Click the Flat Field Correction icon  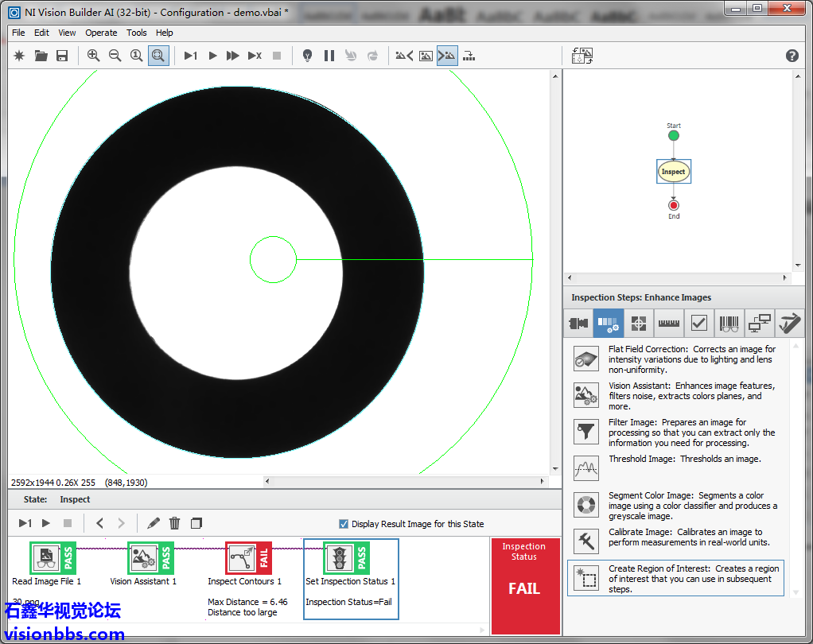(586, 359)
